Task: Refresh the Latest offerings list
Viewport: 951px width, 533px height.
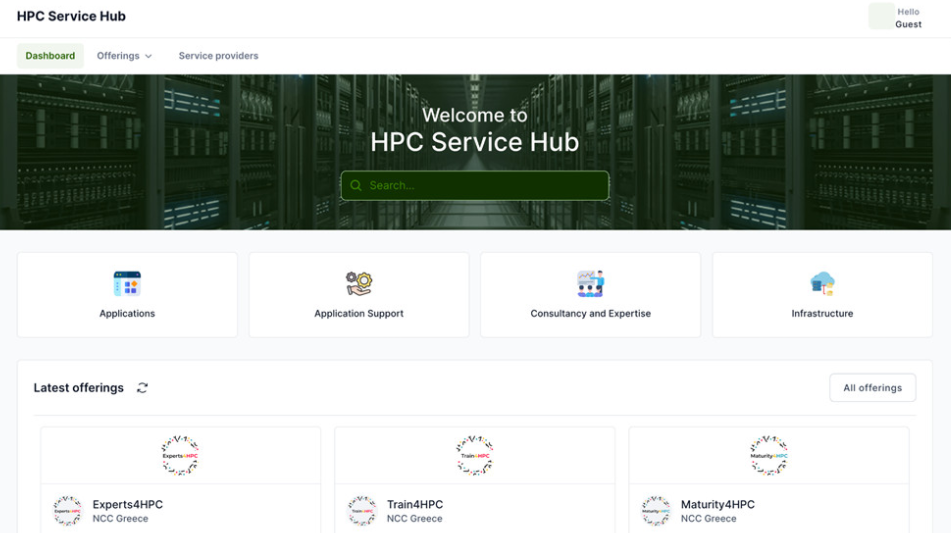Action: pos(142,388)
